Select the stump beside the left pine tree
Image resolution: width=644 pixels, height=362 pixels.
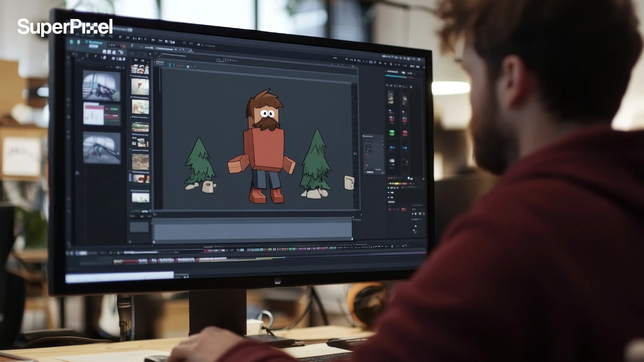pos(208,187)
